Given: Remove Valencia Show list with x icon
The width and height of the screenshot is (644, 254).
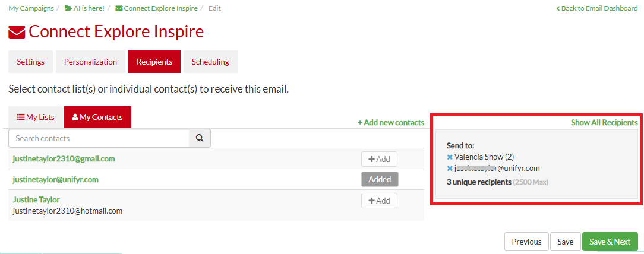Looking at the screenshot, I should (450, 157).
